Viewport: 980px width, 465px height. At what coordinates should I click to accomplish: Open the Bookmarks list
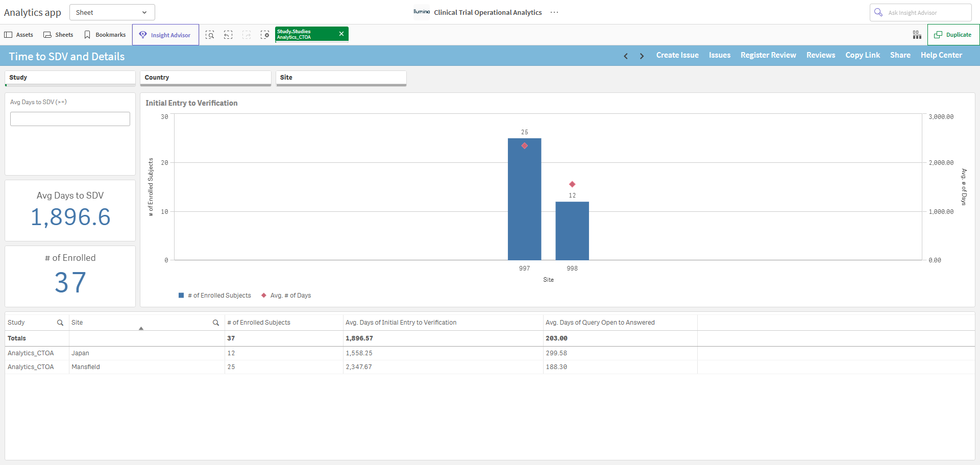105,35
